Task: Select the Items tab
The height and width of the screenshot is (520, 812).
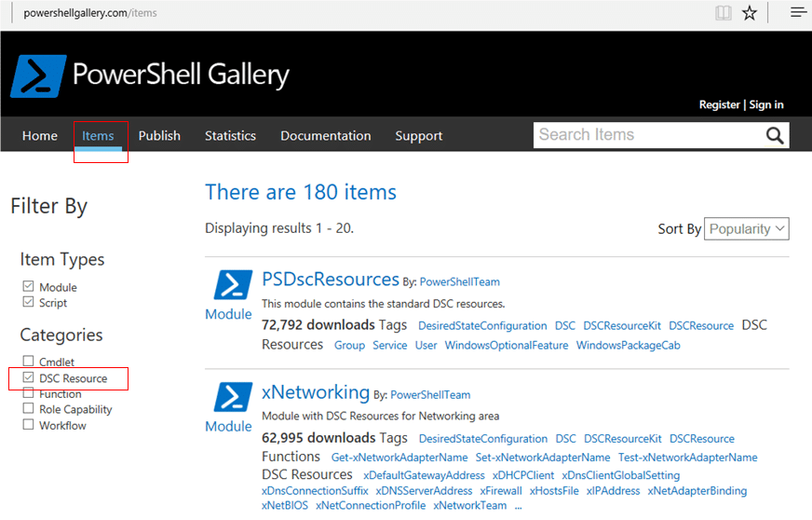Action: click(x=98, y=136)
